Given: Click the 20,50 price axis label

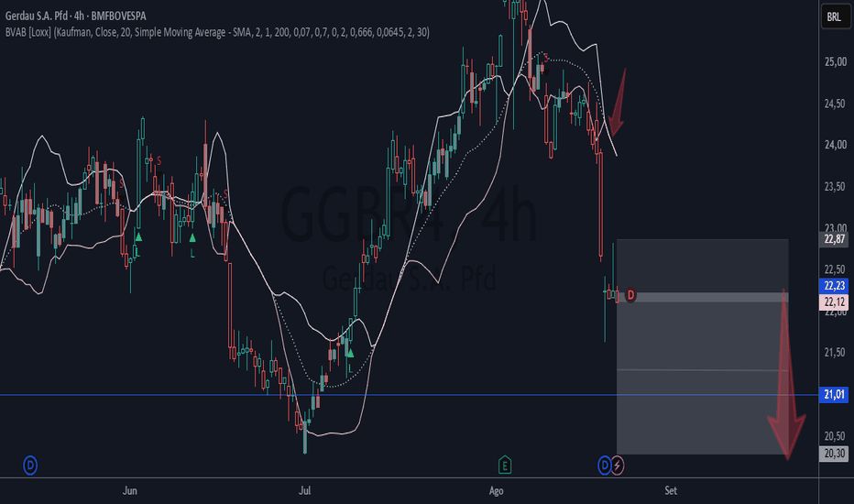Looking at the screenshot, I should coord(835,436).
